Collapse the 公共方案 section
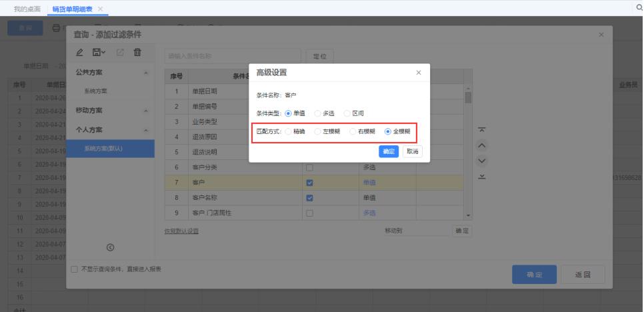The image size is (644, 312). tap(146, 73)
